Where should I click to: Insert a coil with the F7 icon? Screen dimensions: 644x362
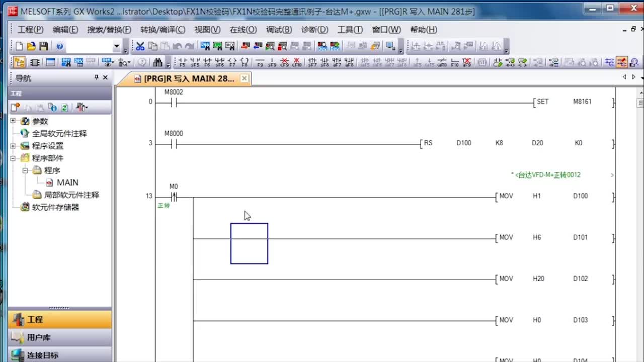pyautogui.click(x=232, y=62)
